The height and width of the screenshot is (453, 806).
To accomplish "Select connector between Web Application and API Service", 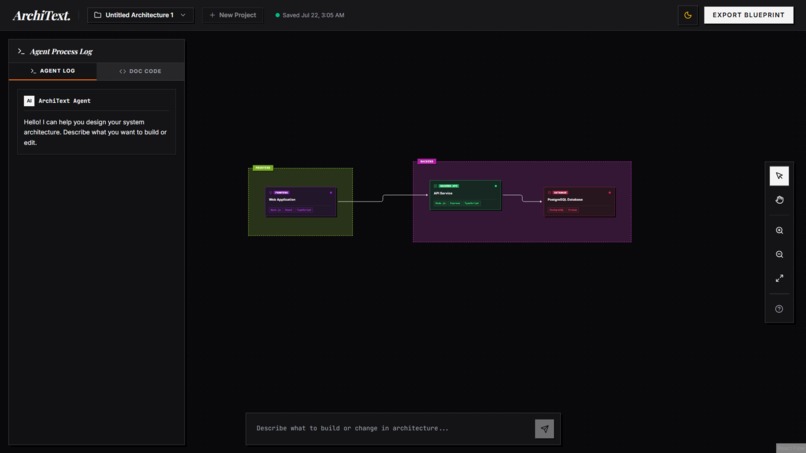I will click(x=383, y=198).
